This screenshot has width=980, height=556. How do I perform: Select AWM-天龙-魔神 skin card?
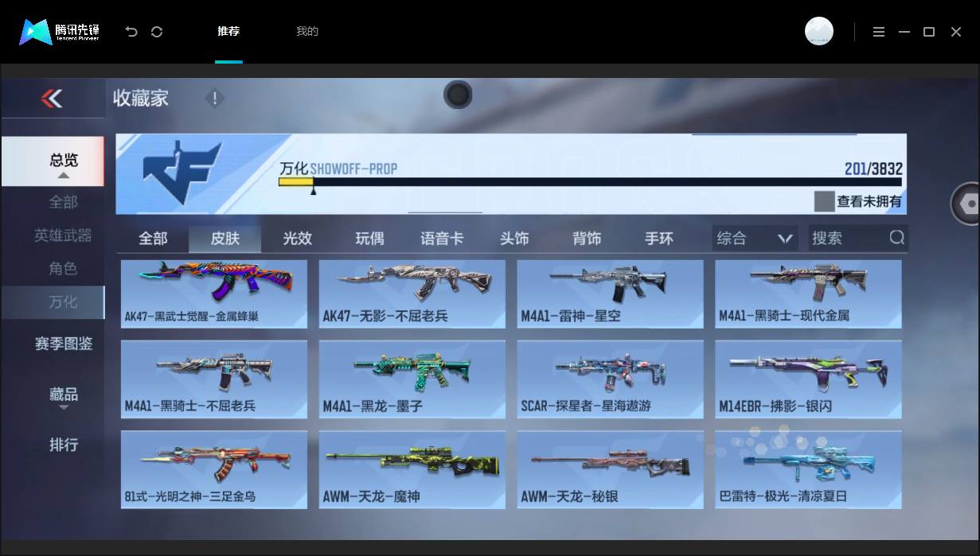(x=412, y=469)
